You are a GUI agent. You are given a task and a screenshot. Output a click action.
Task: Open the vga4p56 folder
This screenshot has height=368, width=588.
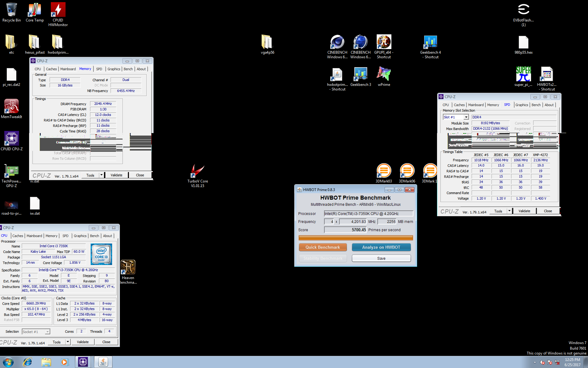point(267,44)
